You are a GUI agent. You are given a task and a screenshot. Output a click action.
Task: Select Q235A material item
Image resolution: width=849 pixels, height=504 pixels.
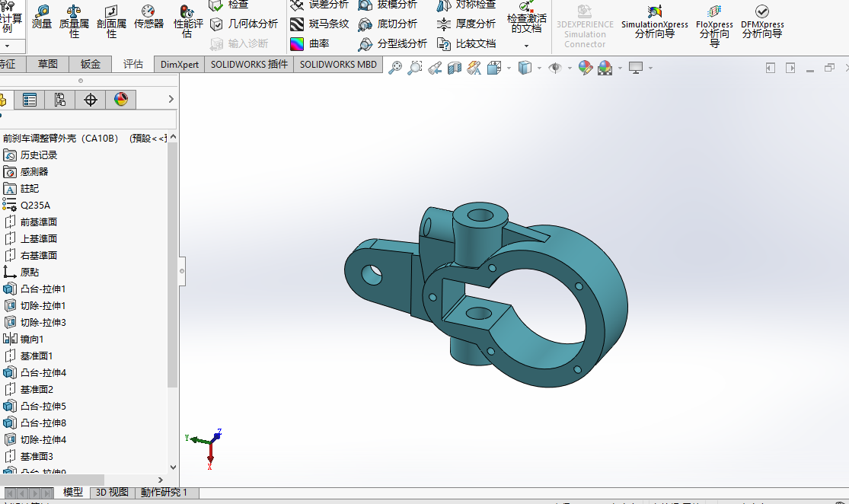click(27, 206)
